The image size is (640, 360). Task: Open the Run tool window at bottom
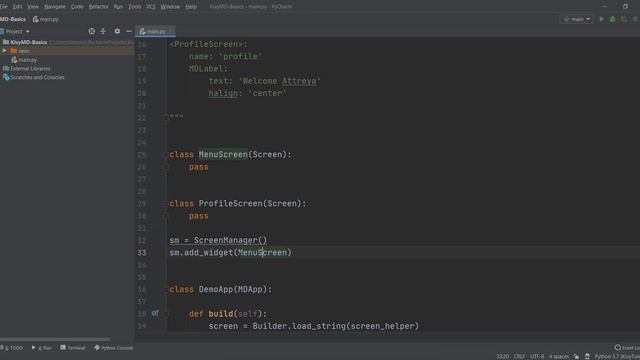[42, 348]
